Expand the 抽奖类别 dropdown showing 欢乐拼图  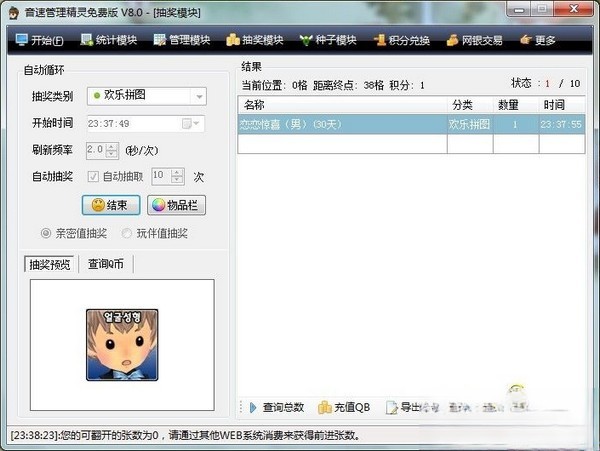coord(199,97)
